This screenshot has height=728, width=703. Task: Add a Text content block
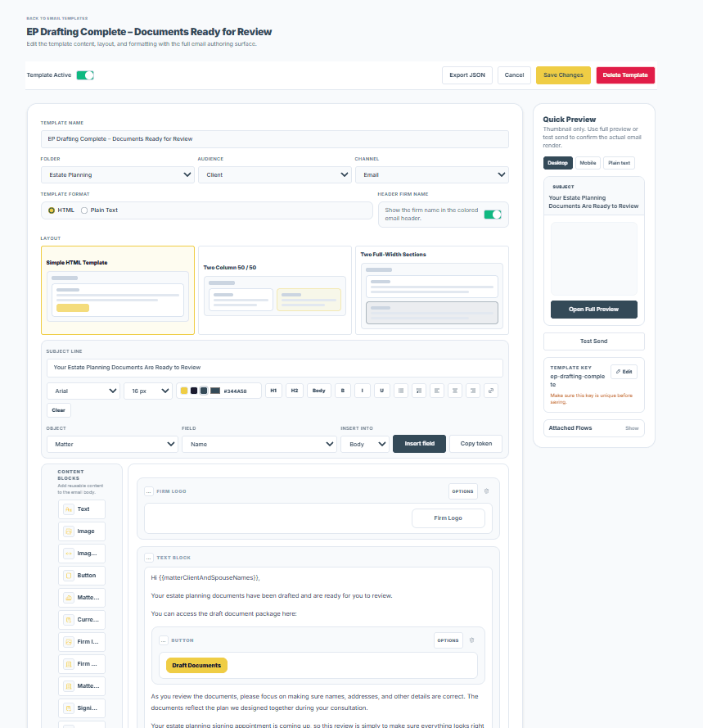pos(82,509)
